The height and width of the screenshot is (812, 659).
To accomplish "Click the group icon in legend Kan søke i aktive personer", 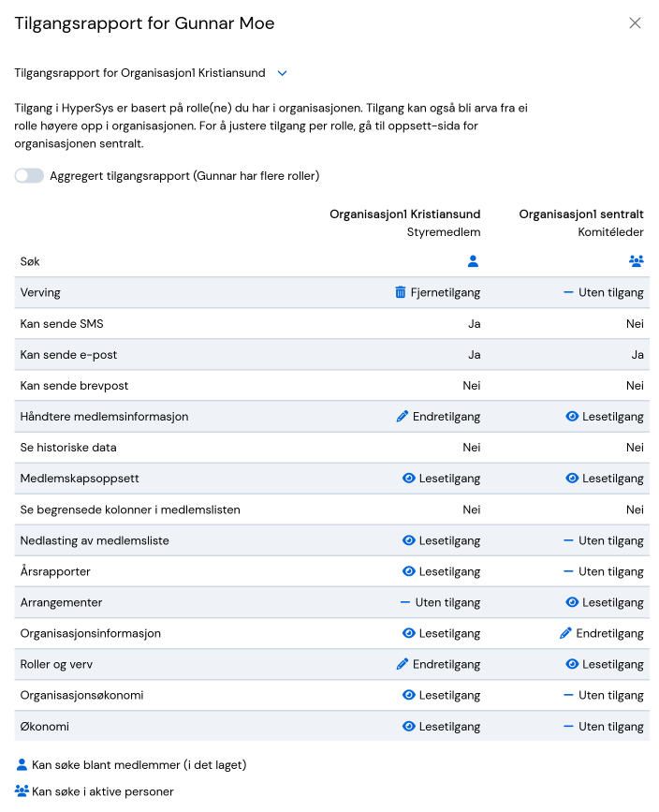I will click(22, 791).
